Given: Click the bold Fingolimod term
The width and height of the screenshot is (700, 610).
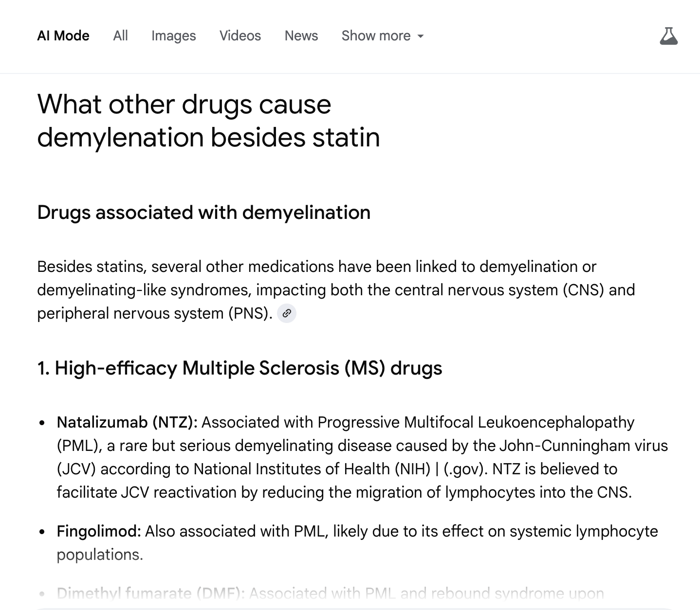Looking at the screenshot, I should pos(99,531).
